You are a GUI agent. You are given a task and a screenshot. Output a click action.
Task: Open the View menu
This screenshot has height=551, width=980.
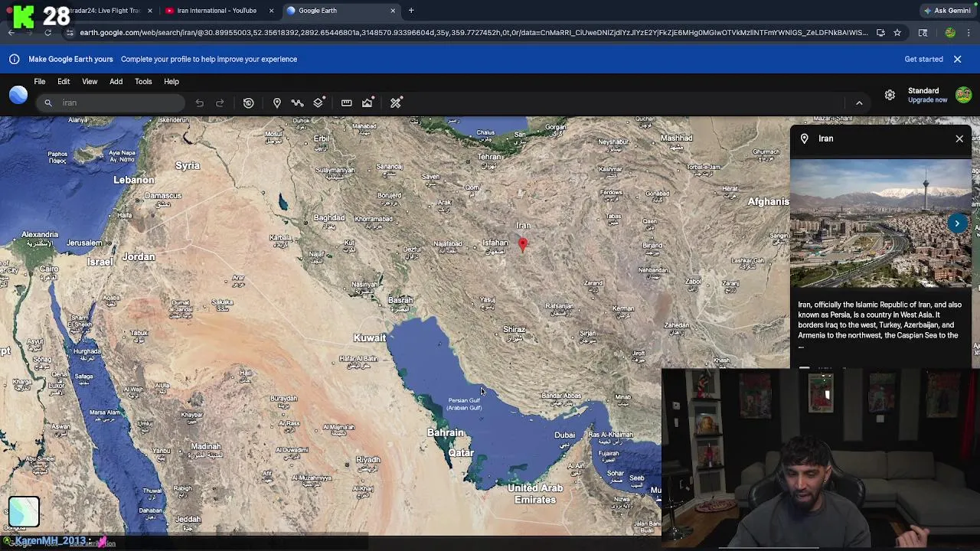[x=90, y=81]
